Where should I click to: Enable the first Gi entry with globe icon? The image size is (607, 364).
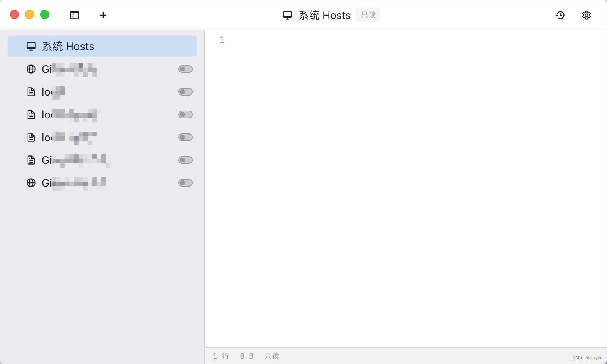pyautogui.click(x=186, y=69)
